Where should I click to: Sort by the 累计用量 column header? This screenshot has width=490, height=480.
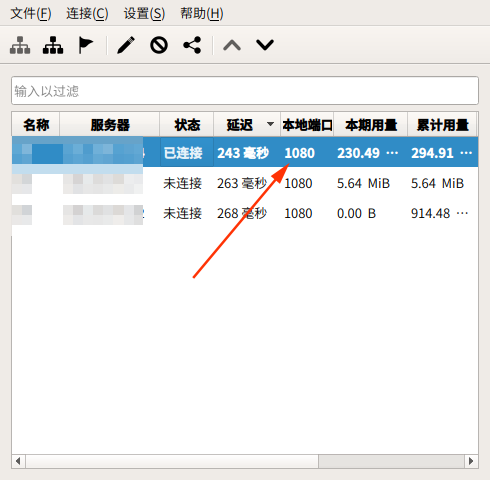(x=442, y=125)
